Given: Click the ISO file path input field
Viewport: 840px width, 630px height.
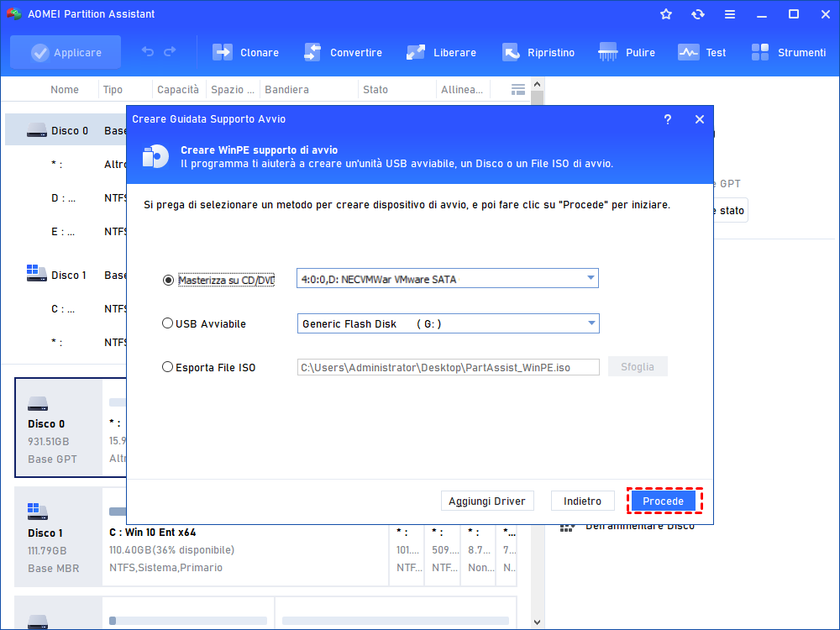Looking at the screenshot, I should coord(448,368).
